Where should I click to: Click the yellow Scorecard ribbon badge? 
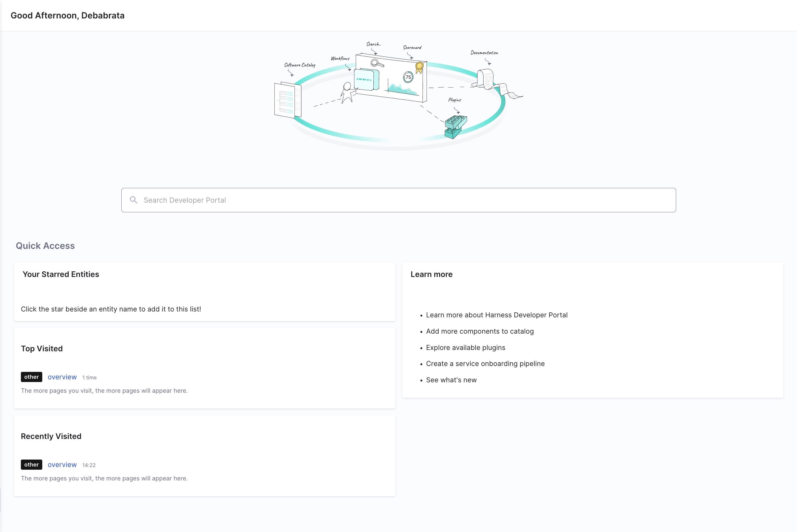tap(420, 67)
